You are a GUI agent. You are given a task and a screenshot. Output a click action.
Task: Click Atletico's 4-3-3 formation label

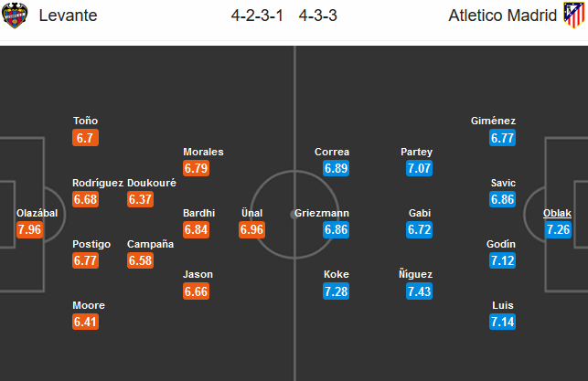(320, 16)
